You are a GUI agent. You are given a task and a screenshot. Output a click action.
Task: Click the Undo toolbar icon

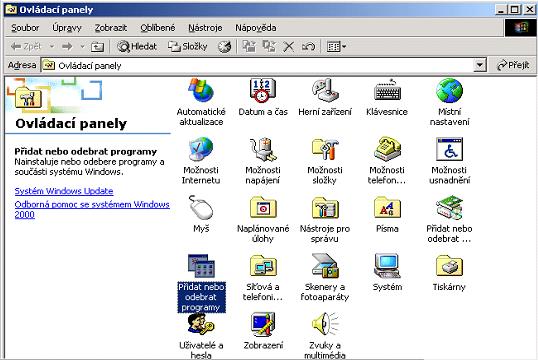click(308, 46)
